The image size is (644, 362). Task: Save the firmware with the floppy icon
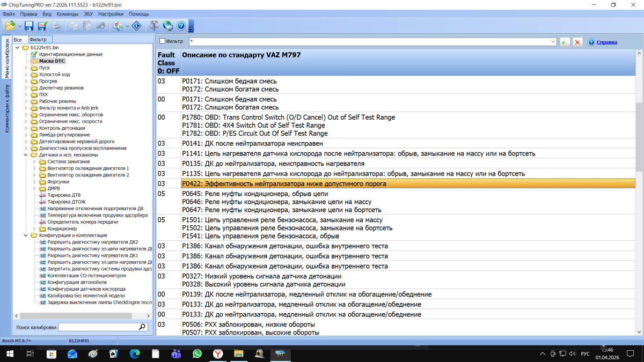coord(29,26)
